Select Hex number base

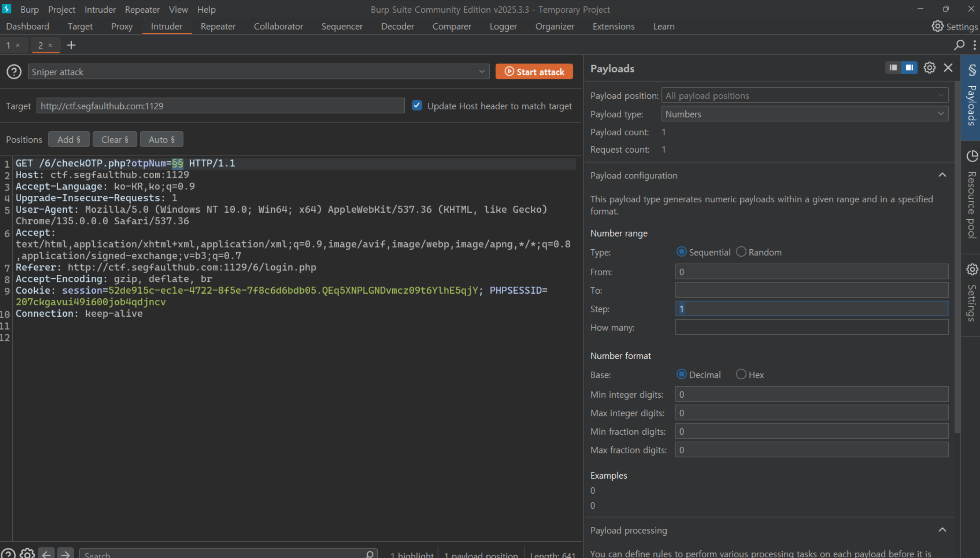pos(741,374)
